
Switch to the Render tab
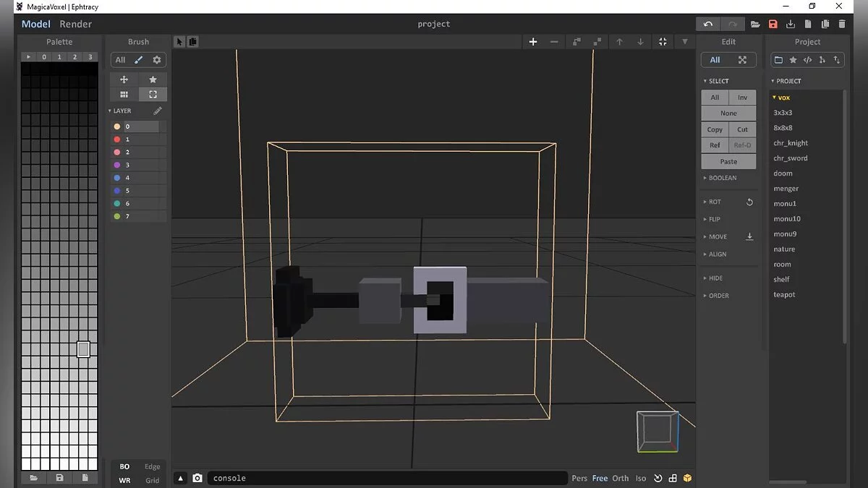point(75,24)
